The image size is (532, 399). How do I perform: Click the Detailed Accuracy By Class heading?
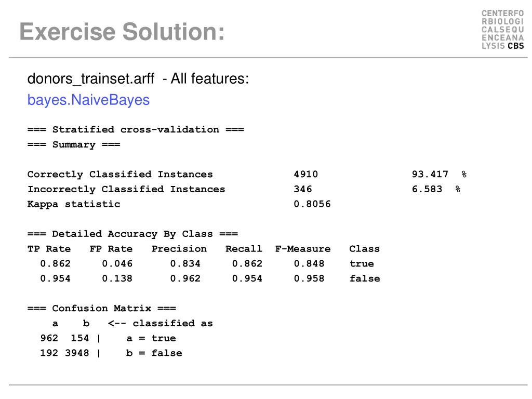(x=132, y=234)
